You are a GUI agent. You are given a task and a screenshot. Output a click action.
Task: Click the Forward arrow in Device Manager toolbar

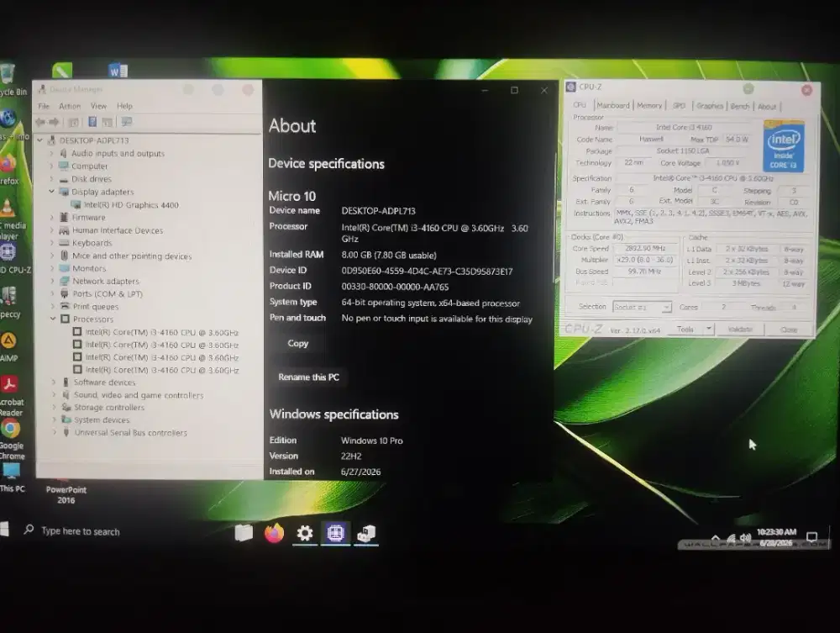54,122
